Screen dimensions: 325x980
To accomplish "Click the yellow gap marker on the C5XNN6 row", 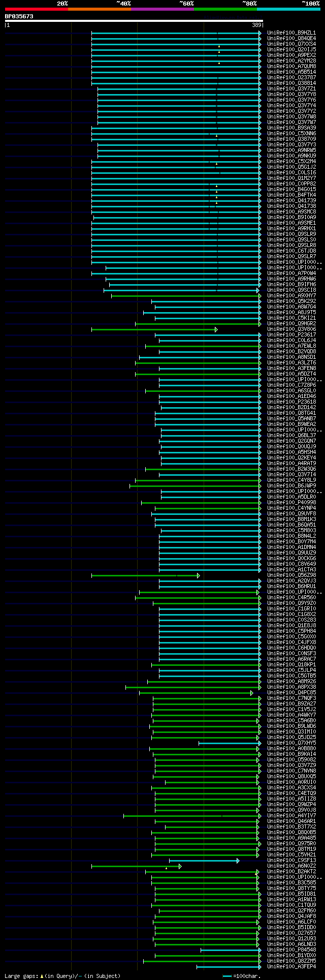I will coord(216,136).
